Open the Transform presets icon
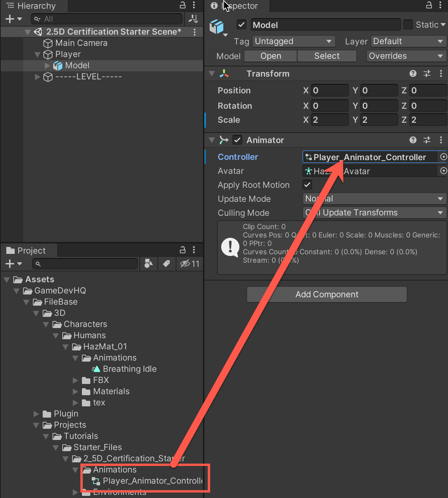Viewport: 448px width, 498px height. coord(427,73)
